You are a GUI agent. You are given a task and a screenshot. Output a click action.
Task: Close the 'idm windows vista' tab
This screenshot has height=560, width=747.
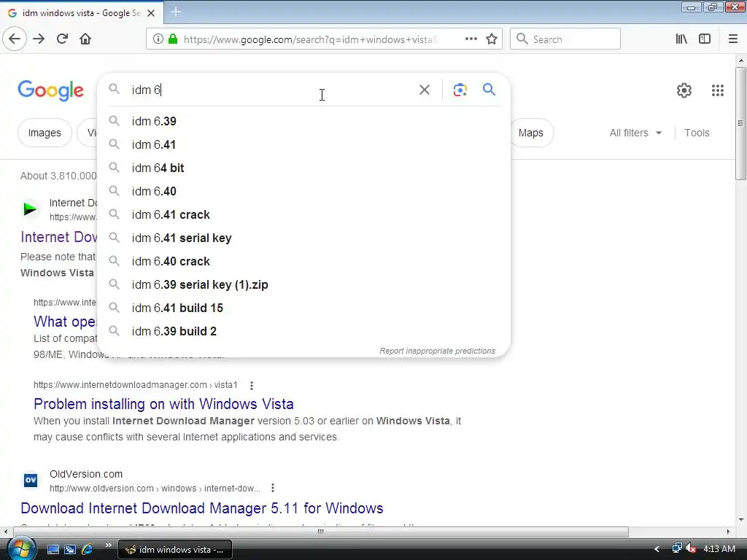click(x=151, y=13)
